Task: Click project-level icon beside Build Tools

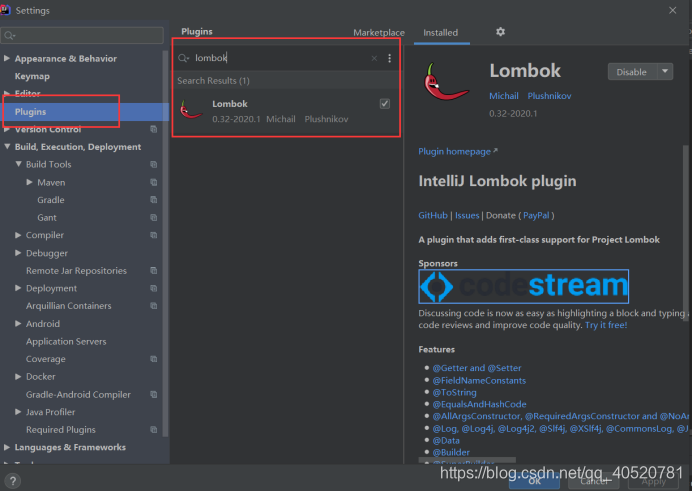Action: coord(154,165)
